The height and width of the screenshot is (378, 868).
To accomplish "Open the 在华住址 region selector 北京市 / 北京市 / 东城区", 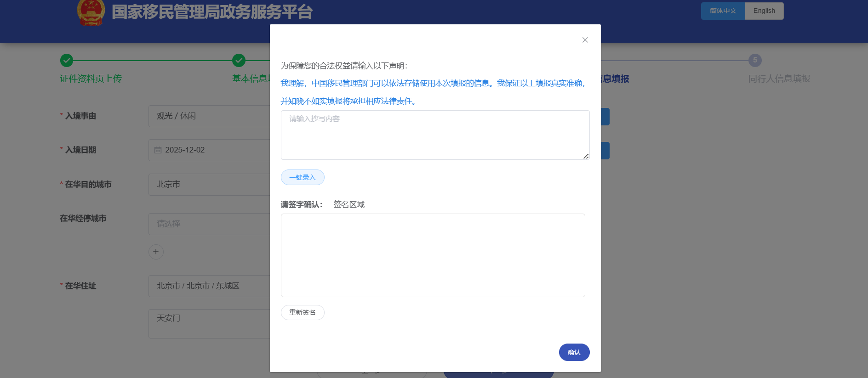I will click(209, 286).
